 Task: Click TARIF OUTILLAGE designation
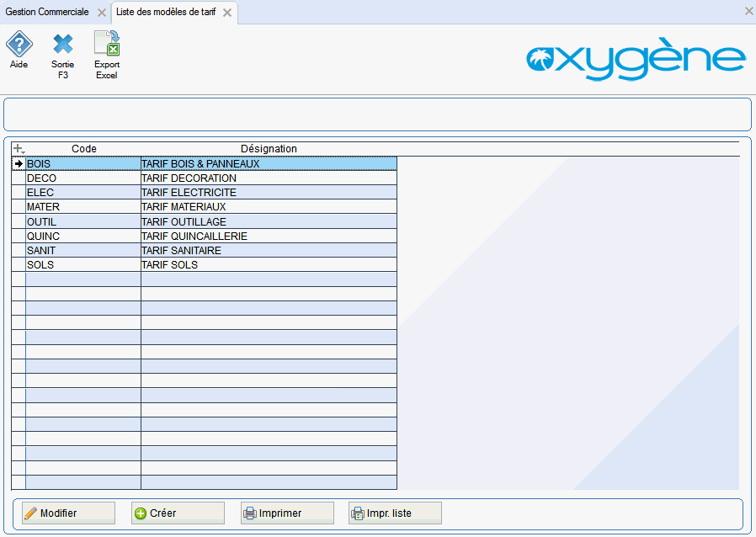pos(269,221)
